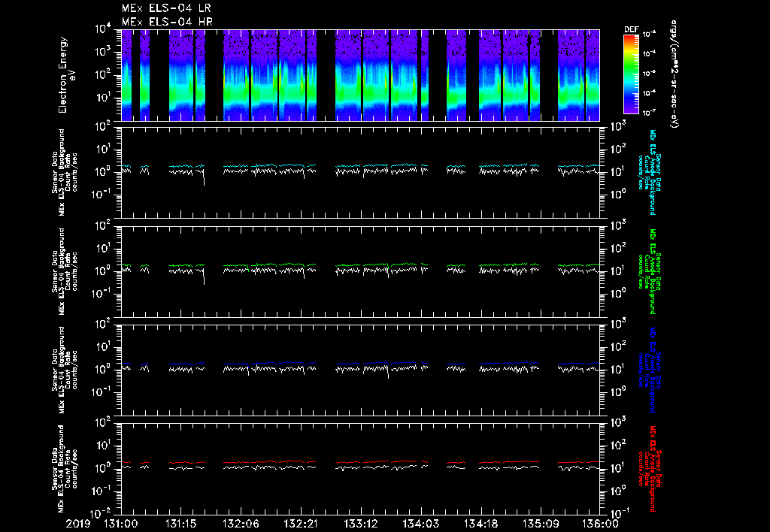Click the 10^-1 tick label on the bottom-right axis
Image resolution: width=770 pixels, height=532 pixels.
pyautogui.click(x=619, y=513)
